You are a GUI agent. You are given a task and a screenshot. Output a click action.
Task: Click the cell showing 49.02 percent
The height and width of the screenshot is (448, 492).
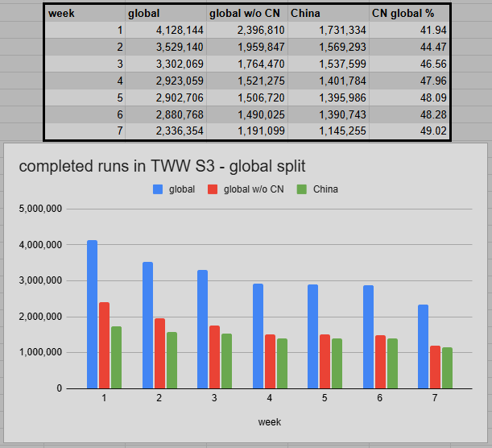point(409,133)
